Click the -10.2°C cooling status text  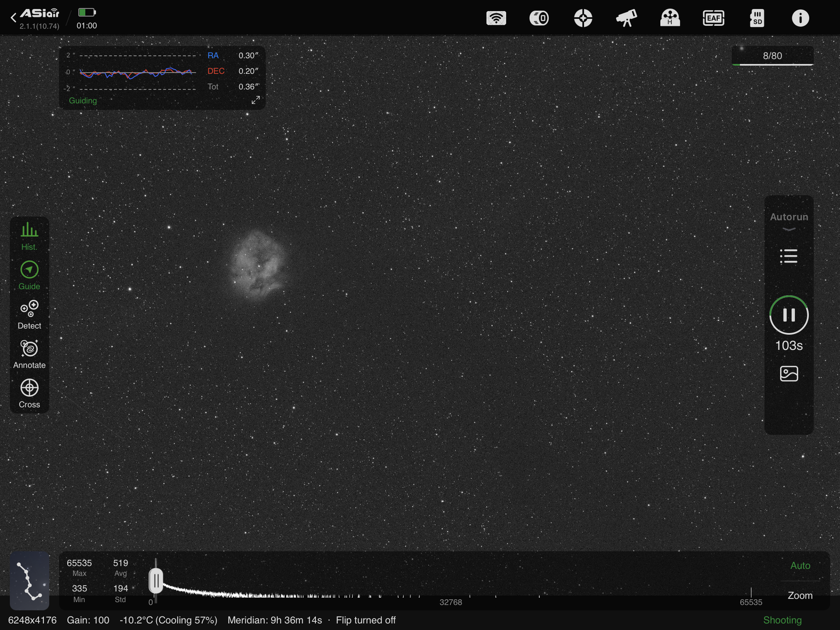168,620
